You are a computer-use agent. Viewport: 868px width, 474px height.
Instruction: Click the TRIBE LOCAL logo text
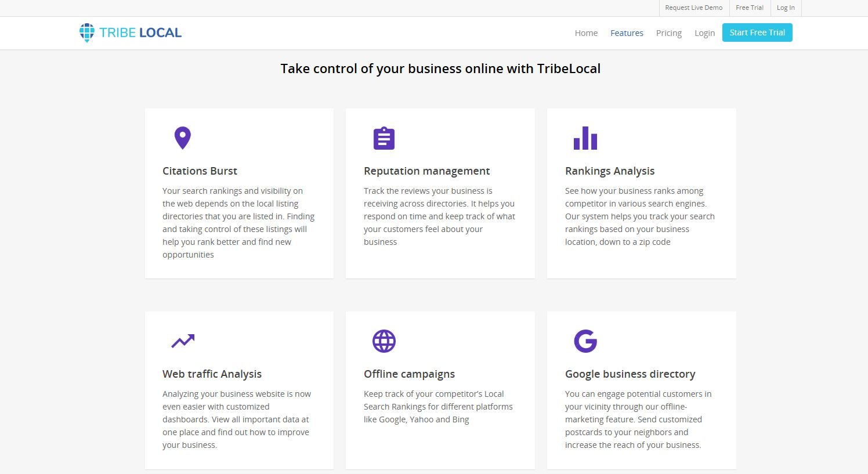tap(140, 32)
